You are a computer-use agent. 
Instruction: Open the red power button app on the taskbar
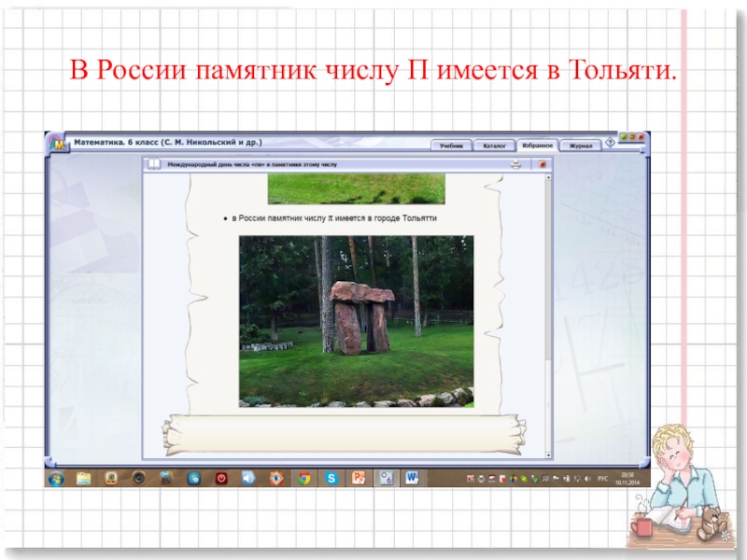(221, 478)
